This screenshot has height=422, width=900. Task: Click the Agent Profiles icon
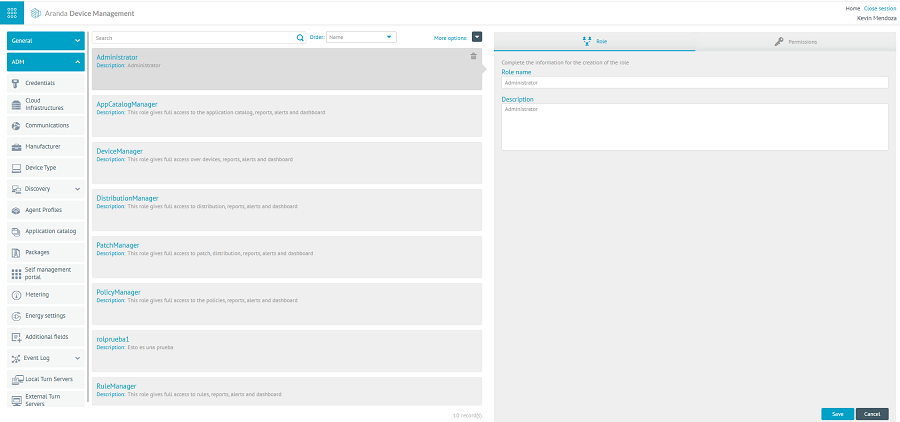tap(16, 210)
